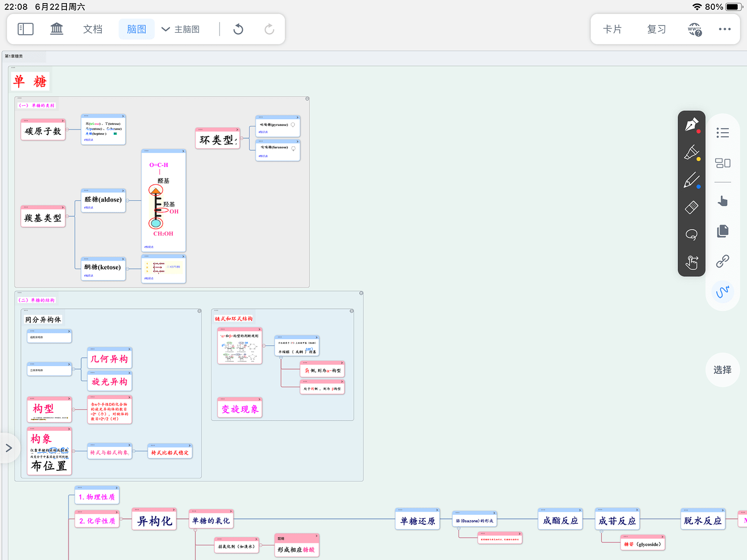The width and height of the screenshot is (747, 560).
Task: Expand the left side panel arrow
Action: [x=8, y=448]
